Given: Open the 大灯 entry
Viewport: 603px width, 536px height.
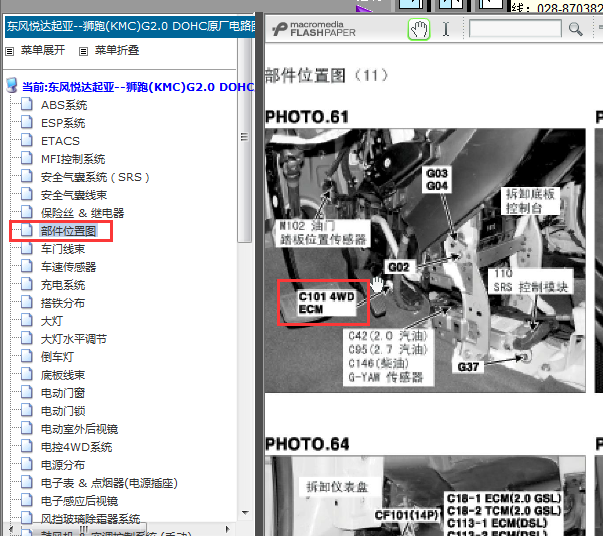Looking at the screenshot, I should (x=52, y=321).
